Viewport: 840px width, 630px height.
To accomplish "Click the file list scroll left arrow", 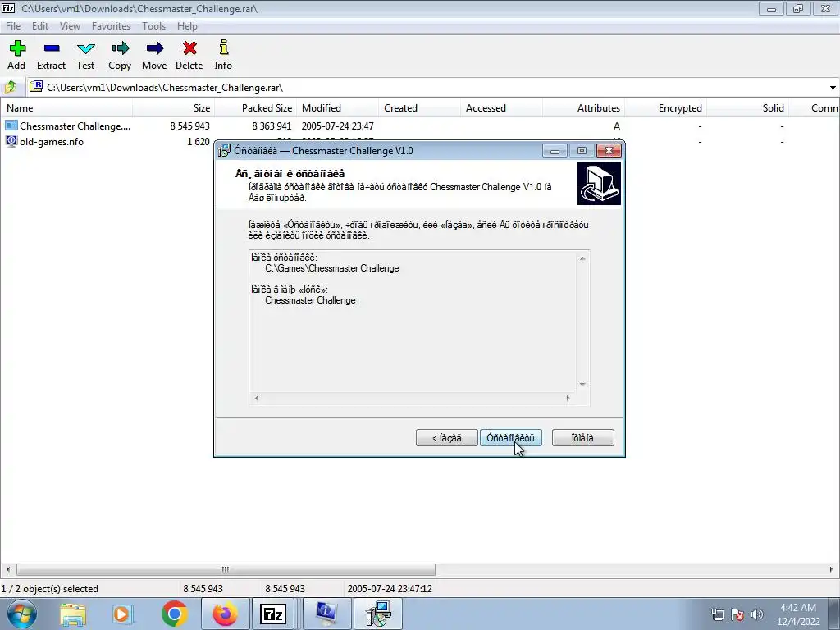I will [7, 569].
